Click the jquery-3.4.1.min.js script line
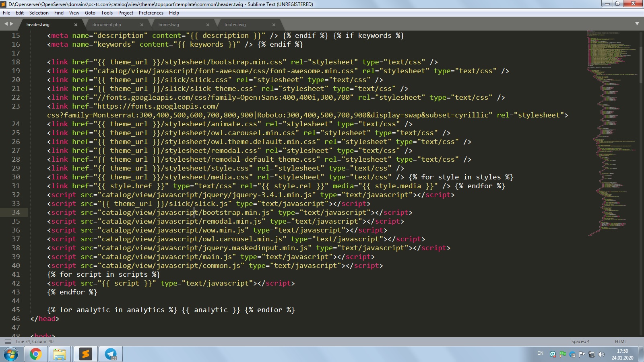 251,195
